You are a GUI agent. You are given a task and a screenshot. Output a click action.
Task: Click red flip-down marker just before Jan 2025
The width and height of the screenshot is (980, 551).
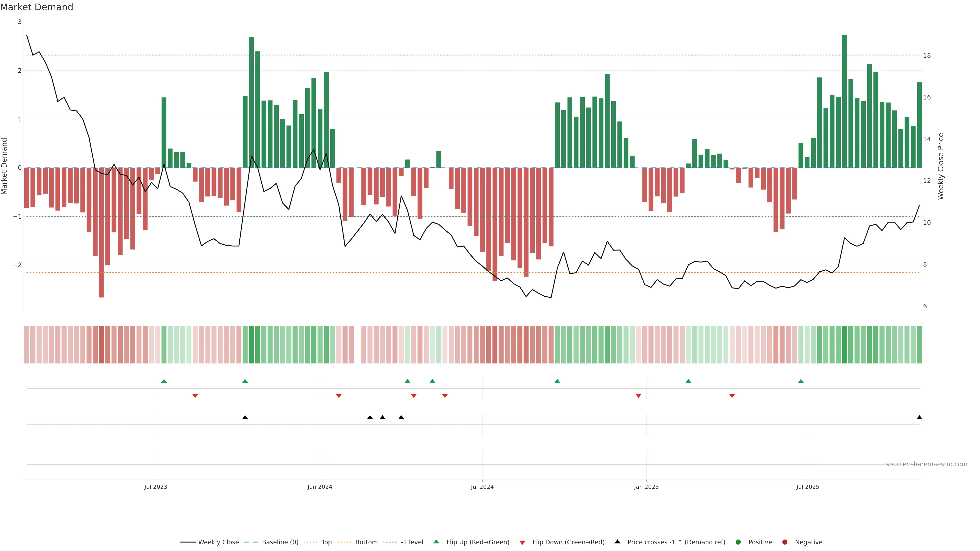point(638,396)
